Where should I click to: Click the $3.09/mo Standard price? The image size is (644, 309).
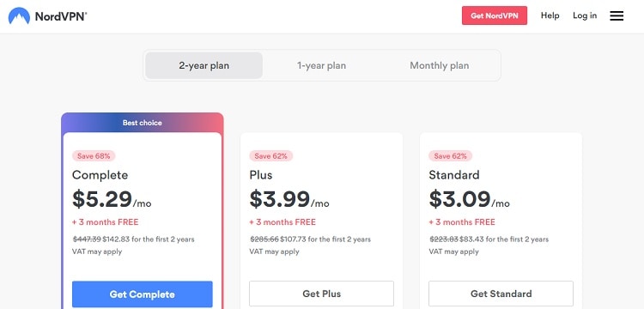click(x=469, y=199)
